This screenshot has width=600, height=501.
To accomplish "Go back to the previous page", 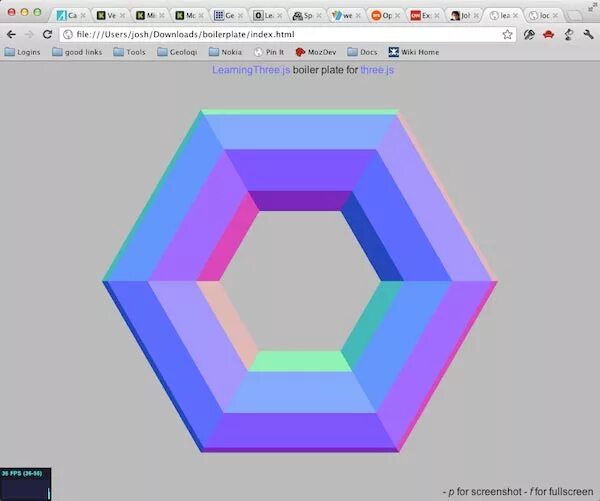I will 11,34.
